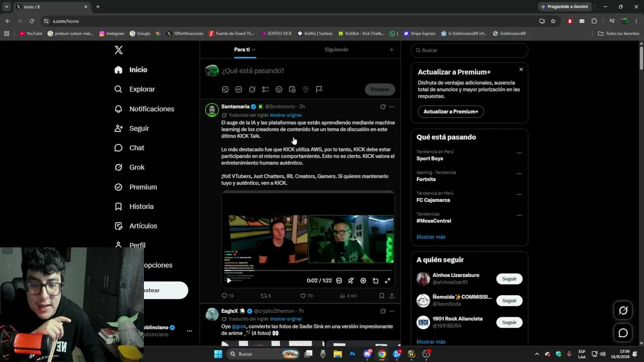Open Chrome tab search dropdown
This screenshot has width=644, height=362.
(7, 7)
